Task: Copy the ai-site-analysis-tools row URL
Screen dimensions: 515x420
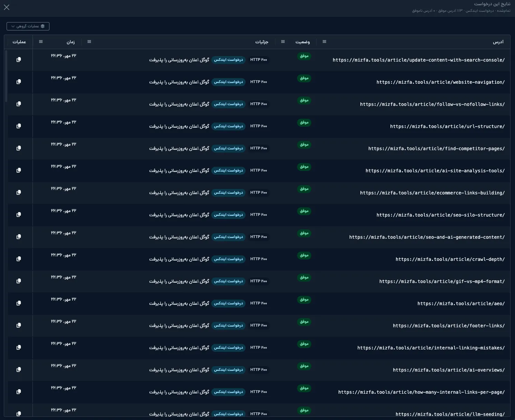Action: click(x=19, y=170)
